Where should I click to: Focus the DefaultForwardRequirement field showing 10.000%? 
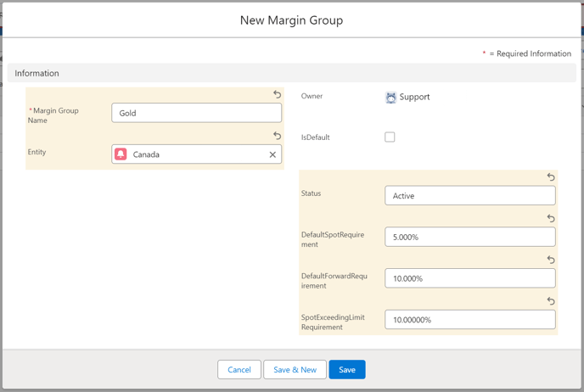click(x=469, y=278)
